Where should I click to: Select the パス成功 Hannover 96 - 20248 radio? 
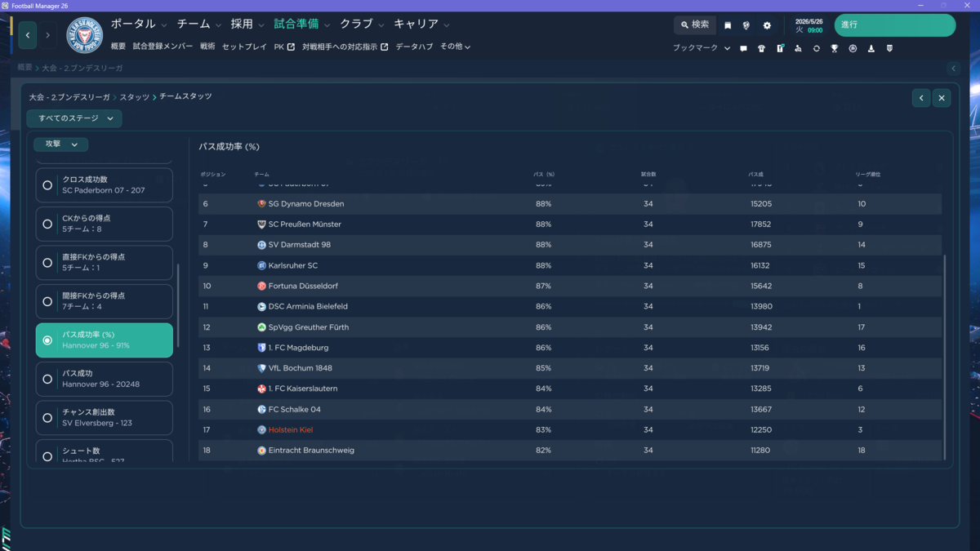point(47,379)
